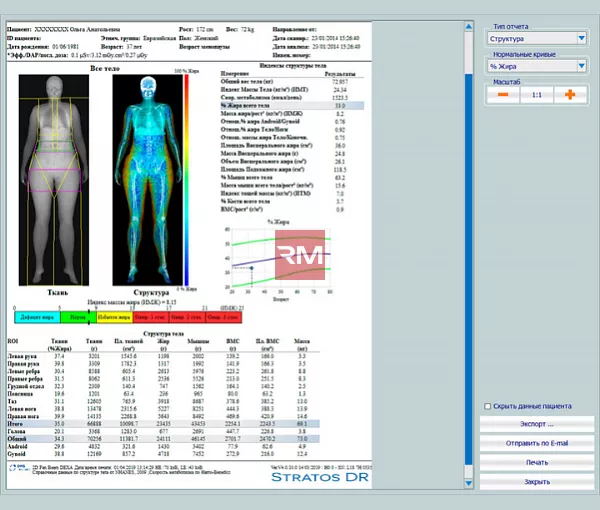Click the blue vertical scrollbar thumb
Viewport: 600px width, 510px height.
click(x=469, y=270)
